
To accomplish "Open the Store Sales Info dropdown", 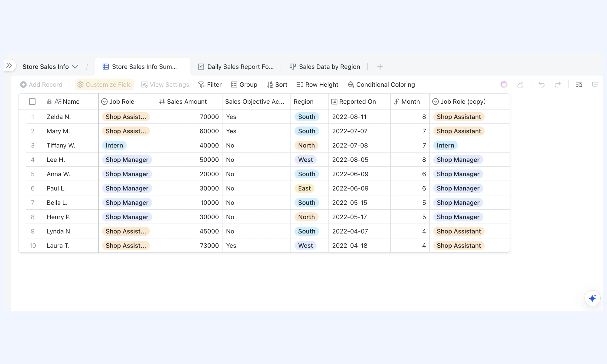I will 50,67.
